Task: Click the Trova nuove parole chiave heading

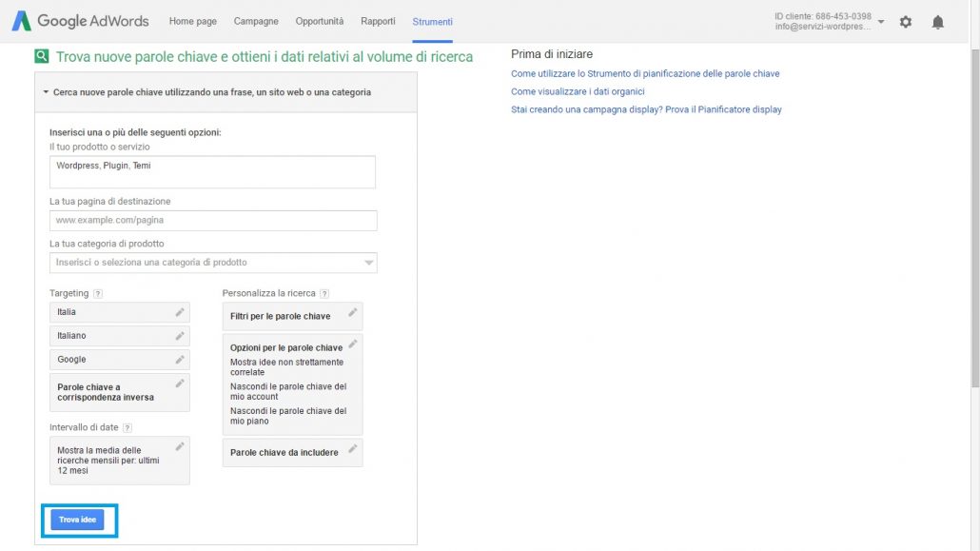Action: [x=265, y=57]
